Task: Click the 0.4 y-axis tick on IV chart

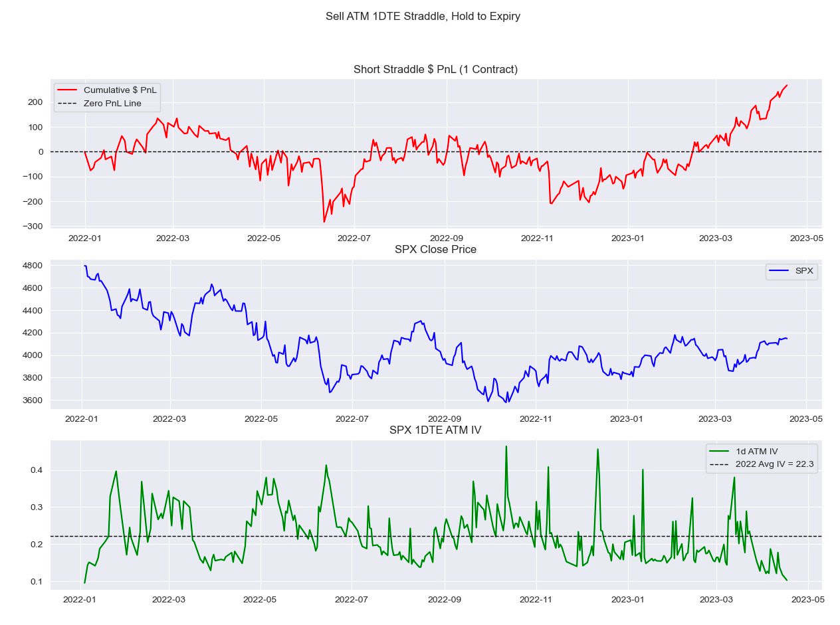Action: coord(37,470)
